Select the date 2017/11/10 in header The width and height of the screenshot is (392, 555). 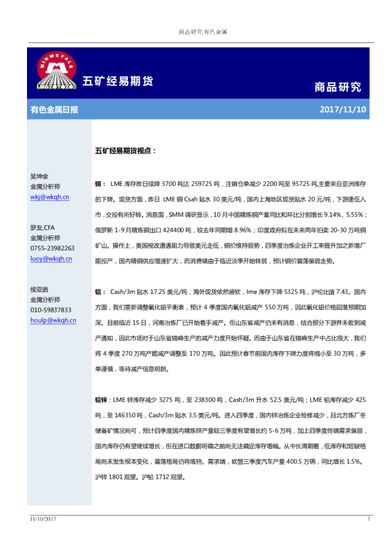coord(343,109)
